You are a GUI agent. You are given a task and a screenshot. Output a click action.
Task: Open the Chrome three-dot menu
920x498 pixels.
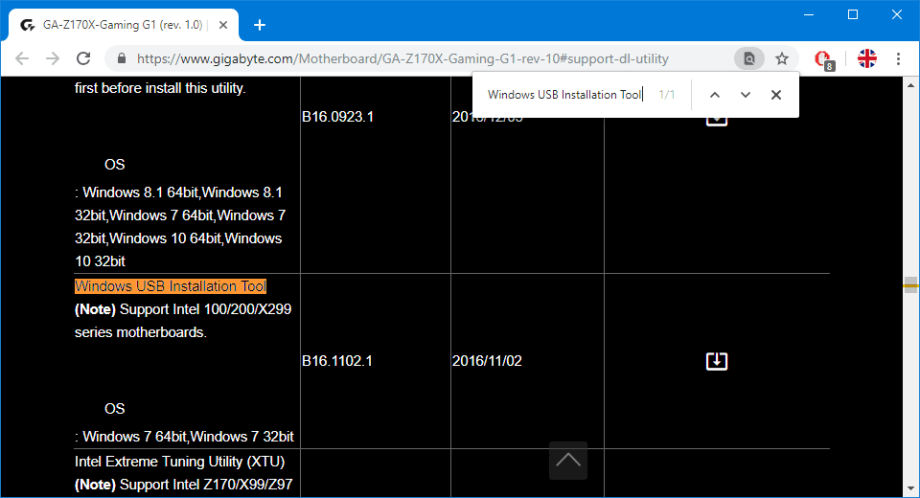tap(900, 59)
